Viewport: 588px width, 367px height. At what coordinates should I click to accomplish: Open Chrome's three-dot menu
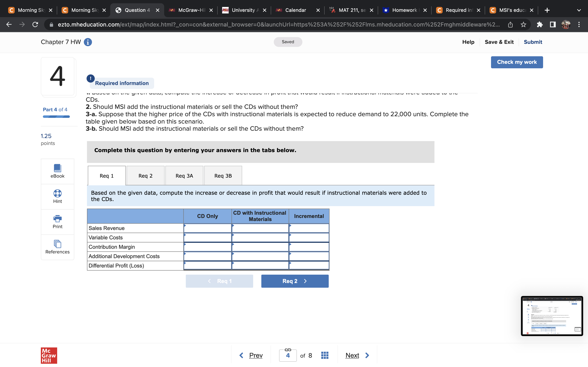click(579, 24)
